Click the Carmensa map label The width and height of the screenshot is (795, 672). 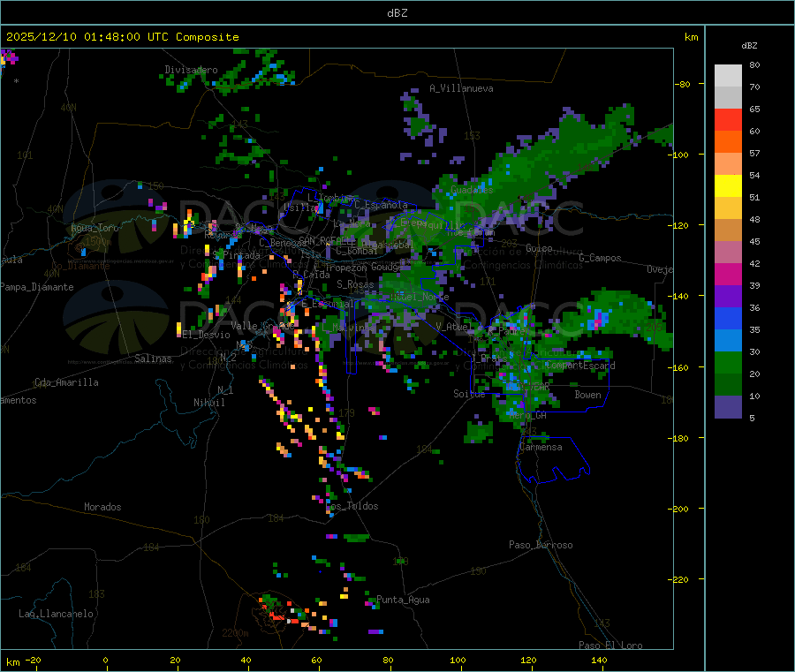tap(541, 447)
